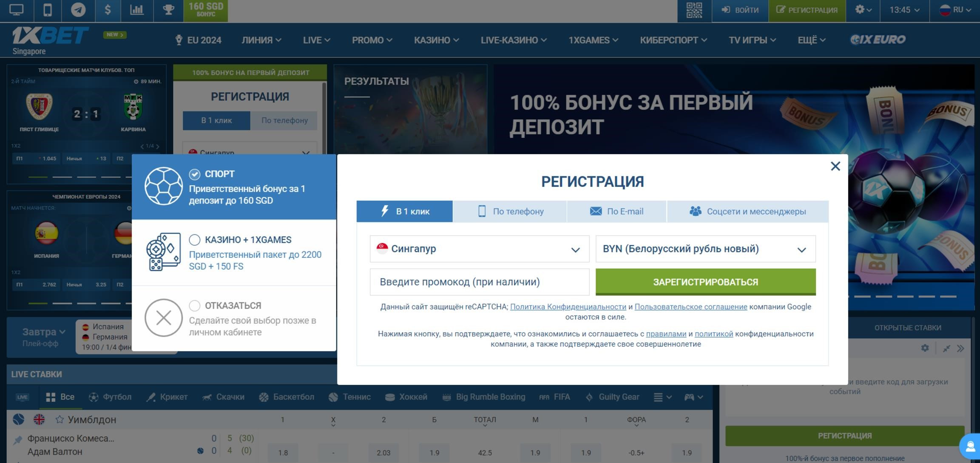The height and width of the screenshot is (463, 980).
Task: Expand the ЕЩЁ menu
Action: (812, 40)
